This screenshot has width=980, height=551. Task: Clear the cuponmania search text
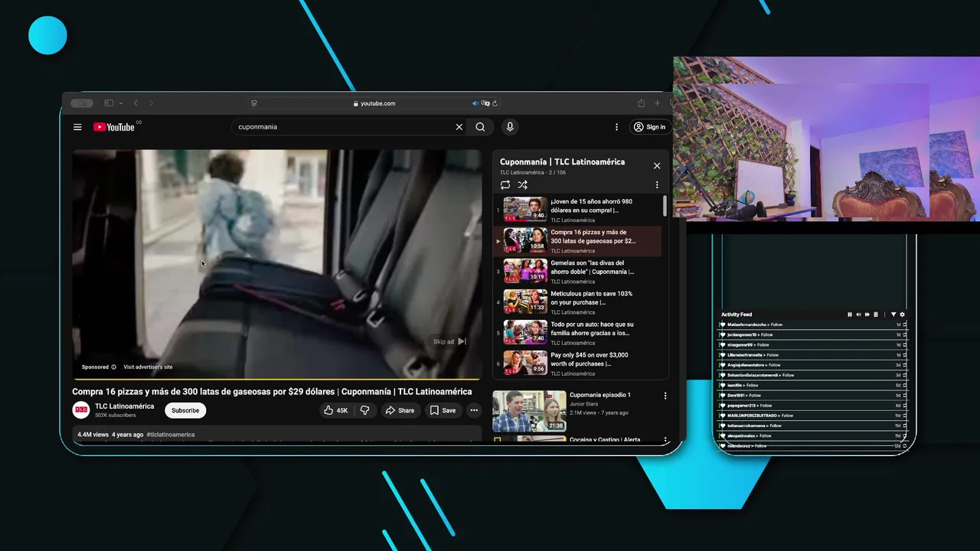[x=459, y=127]
